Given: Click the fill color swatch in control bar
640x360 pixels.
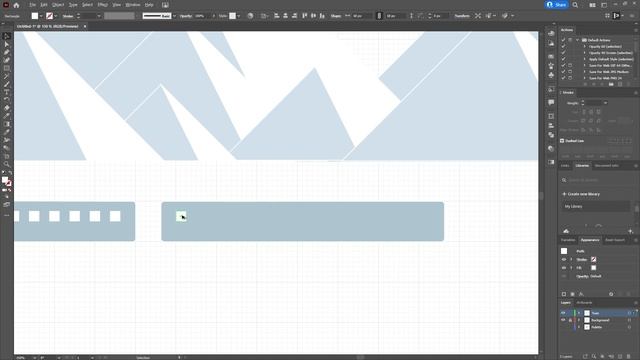Looking at the screenshot, I should pyautogui.click(x=35, y=16).
